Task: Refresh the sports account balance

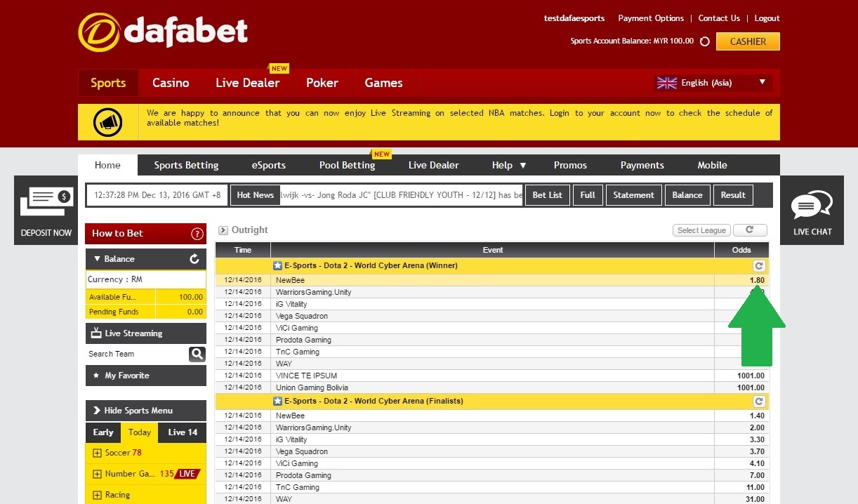Action: (704, 41)
